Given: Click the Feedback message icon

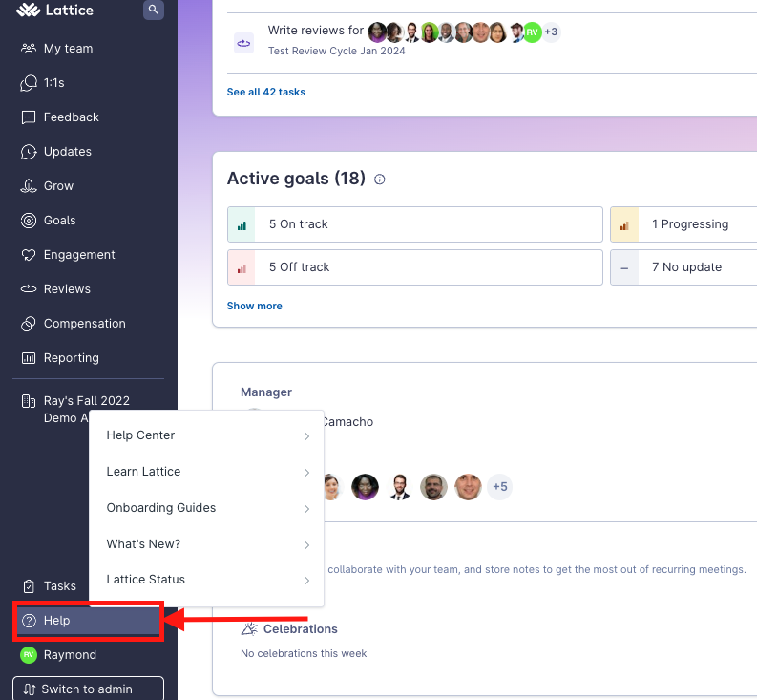Looking at the screenshot, I should point(29,117).
